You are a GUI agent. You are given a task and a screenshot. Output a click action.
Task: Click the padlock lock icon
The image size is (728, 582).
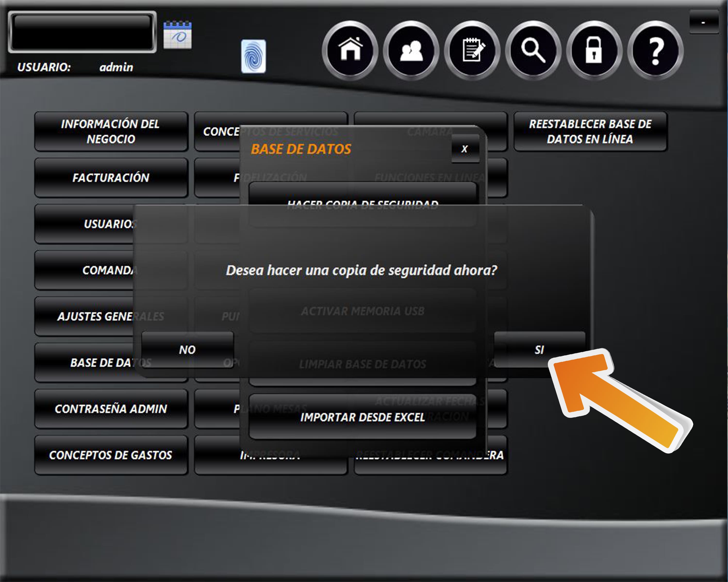(594, 50)
